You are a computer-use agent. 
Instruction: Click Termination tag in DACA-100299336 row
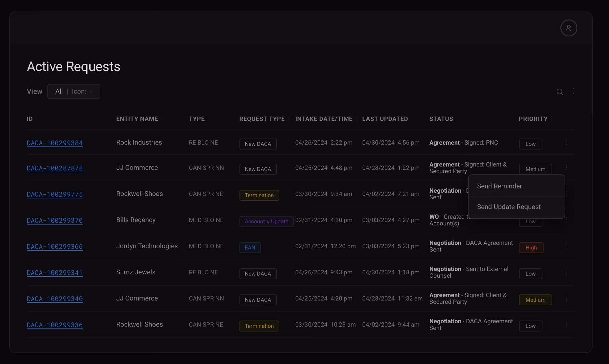(x=259, y=326)
